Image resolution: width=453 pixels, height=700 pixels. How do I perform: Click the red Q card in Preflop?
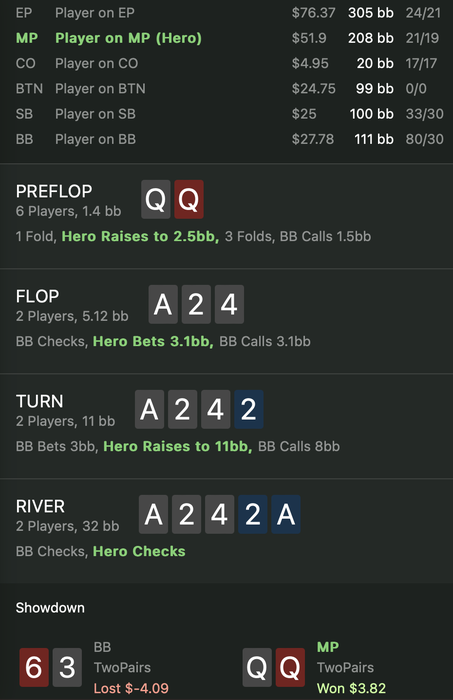(189, 200)
